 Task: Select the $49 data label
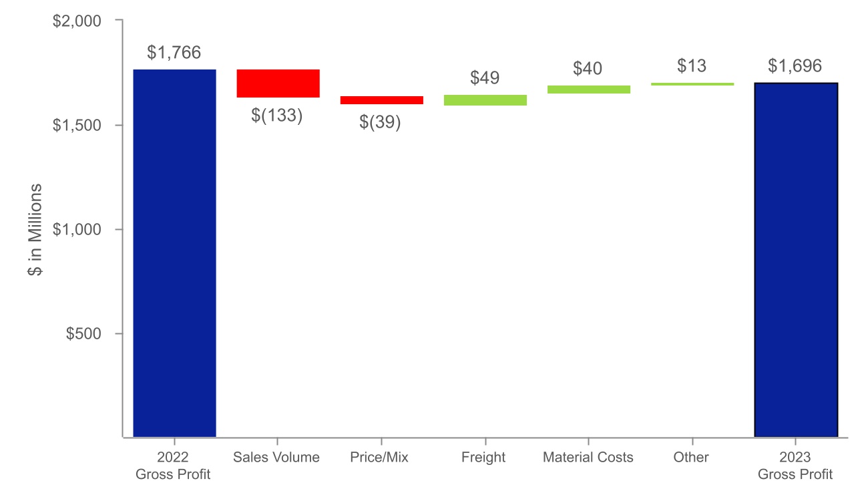pyautogui.click(x=485, y=77)
